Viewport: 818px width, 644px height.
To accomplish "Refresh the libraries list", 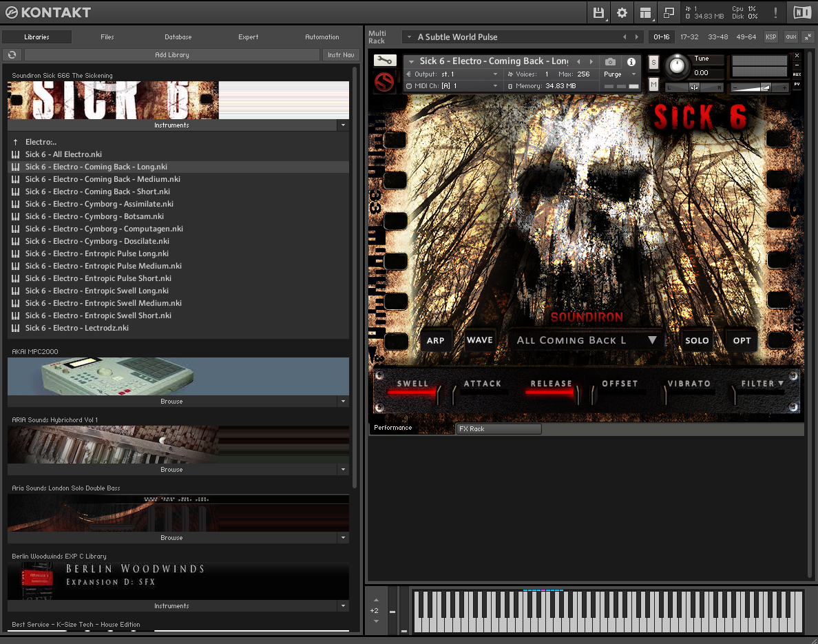I will [x=12, y=55].
